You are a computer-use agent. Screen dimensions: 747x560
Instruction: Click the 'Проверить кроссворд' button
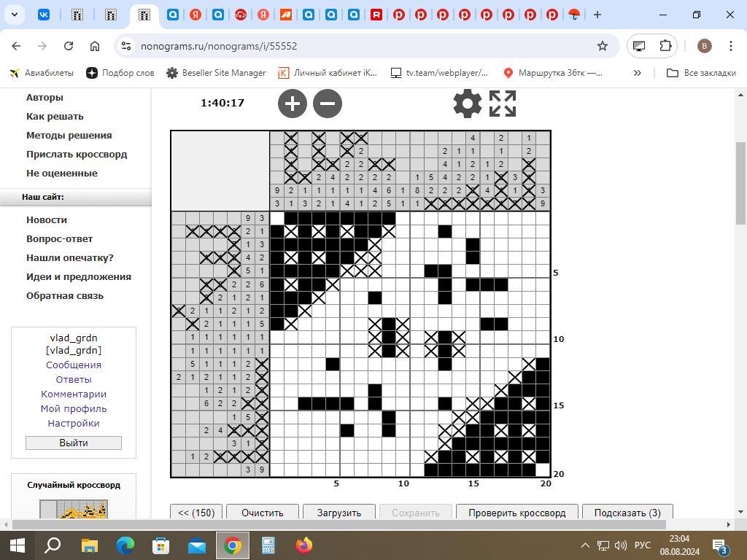point(516,512)
